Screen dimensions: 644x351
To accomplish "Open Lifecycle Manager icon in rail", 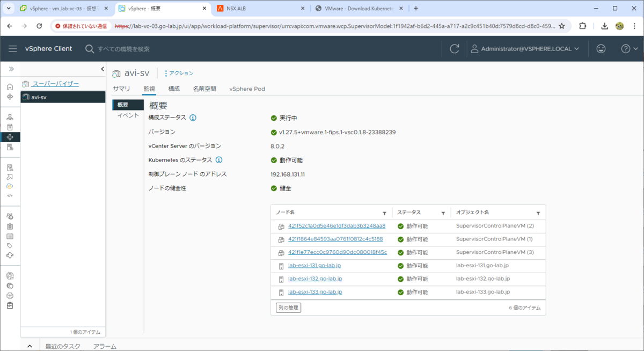I will pos(10,255).
